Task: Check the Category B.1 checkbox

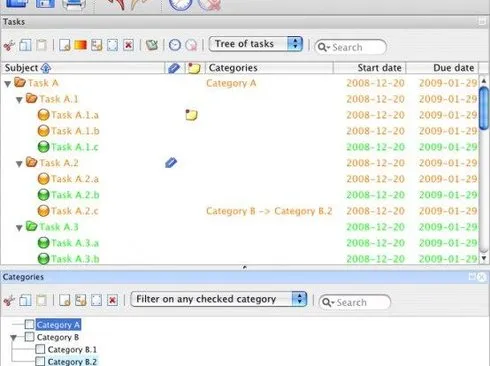Action: coord(40,349)
